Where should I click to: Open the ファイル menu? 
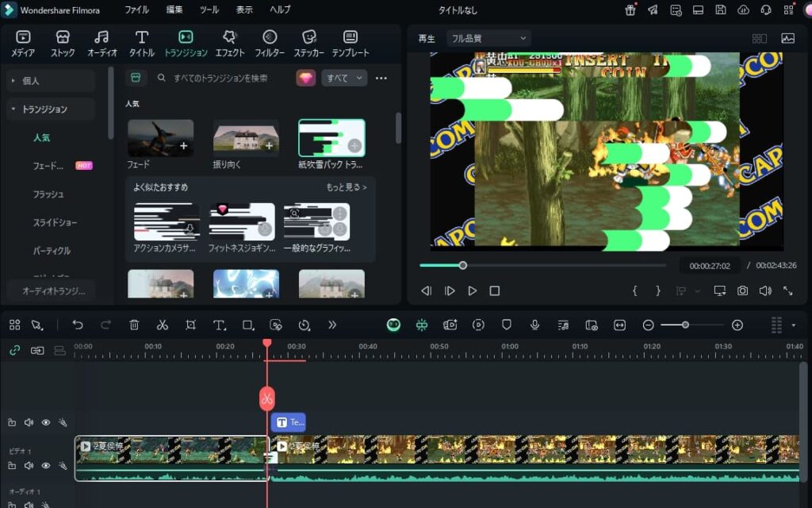(x=136, y=10)
